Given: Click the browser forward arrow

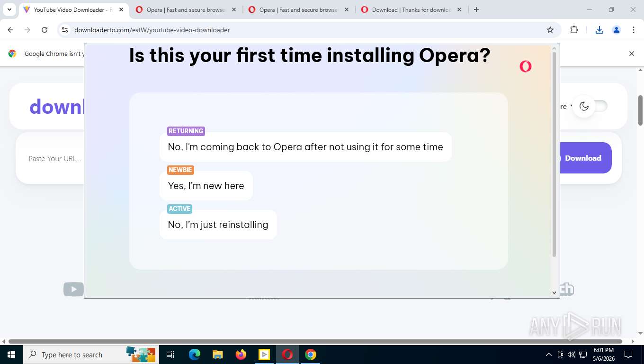Looking at the screenshot, I should [27, 30].
